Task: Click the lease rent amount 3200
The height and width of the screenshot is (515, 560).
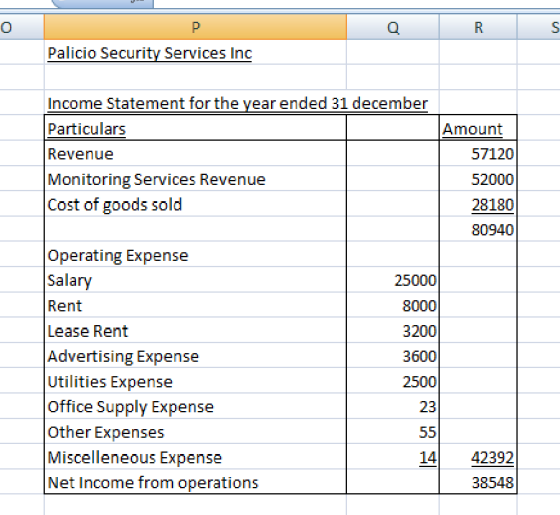Action: tap(393, 331)
